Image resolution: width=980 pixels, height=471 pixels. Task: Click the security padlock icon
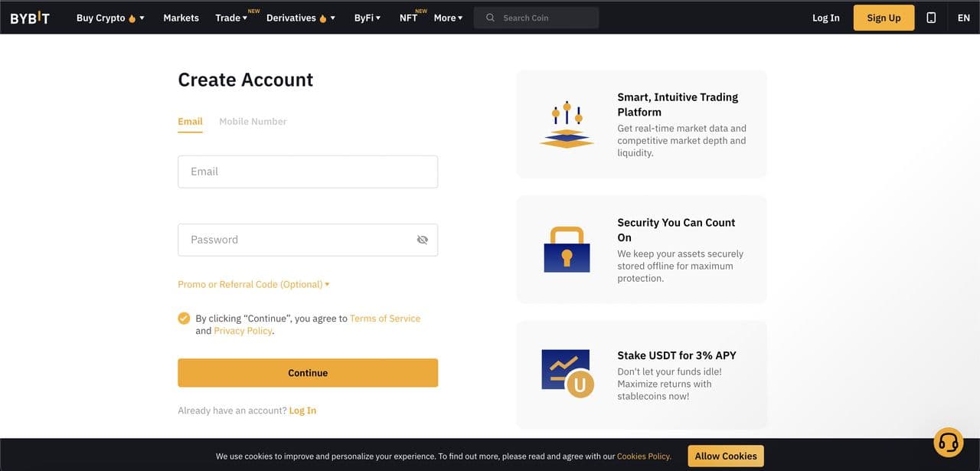click(x=567, y=250)
